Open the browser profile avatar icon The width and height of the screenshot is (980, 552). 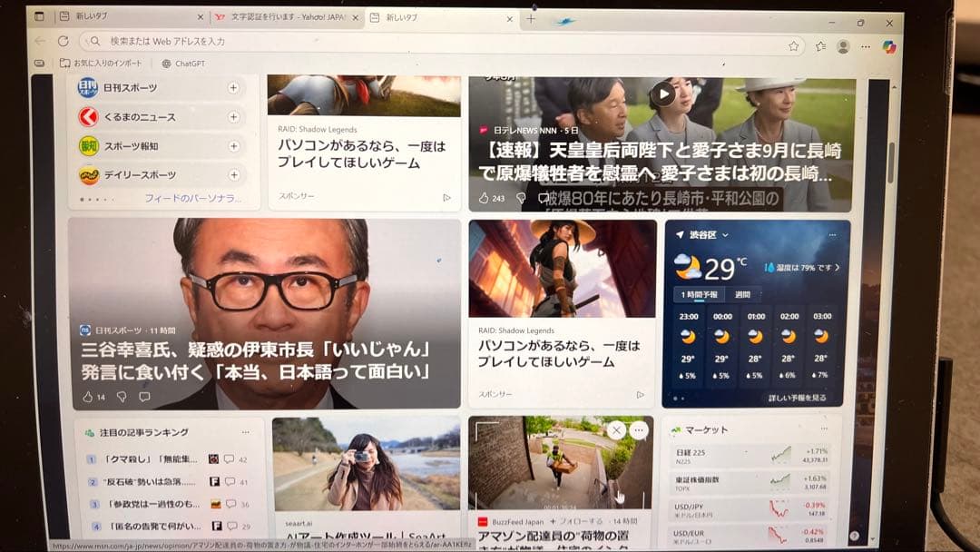click(x=844, y=46)
